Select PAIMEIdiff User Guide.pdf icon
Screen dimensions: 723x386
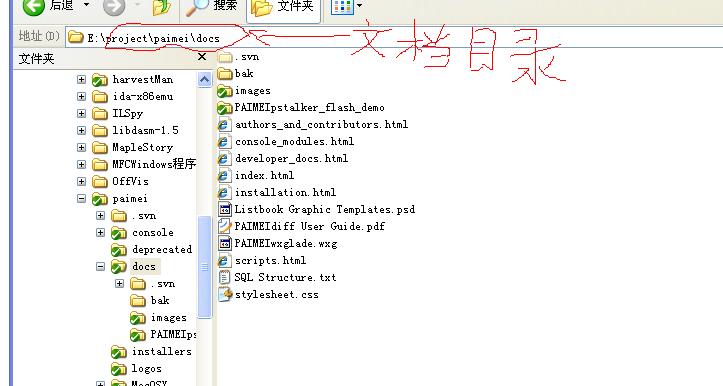[225, 227]
